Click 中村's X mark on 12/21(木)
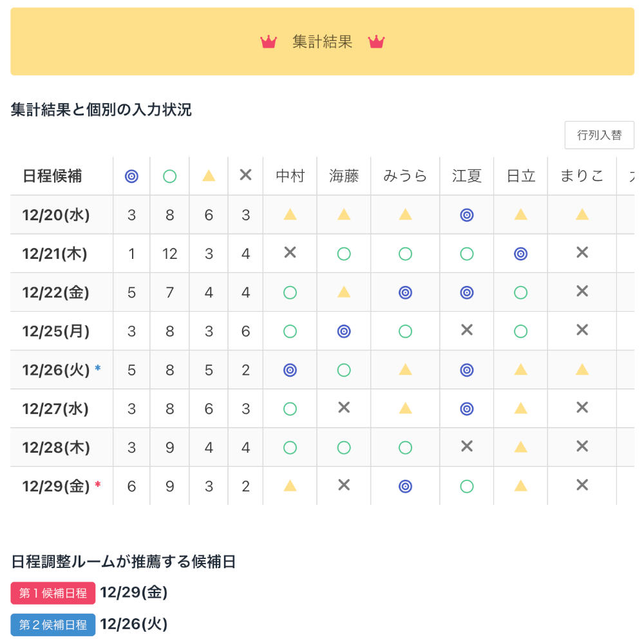 click(290, 253)
